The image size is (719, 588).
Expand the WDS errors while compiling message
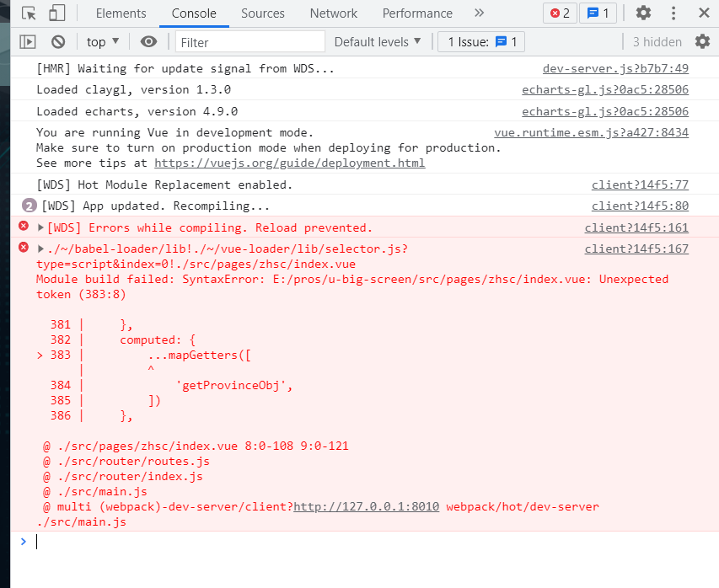pos(41,227)
